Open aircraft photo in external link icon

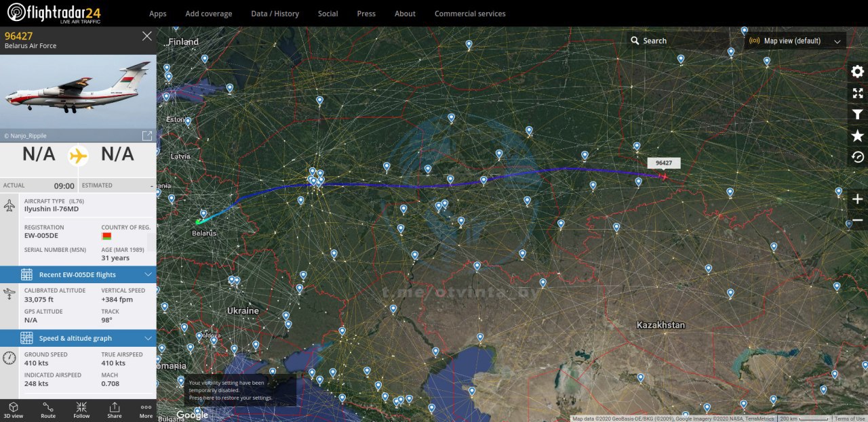(146, 135)
